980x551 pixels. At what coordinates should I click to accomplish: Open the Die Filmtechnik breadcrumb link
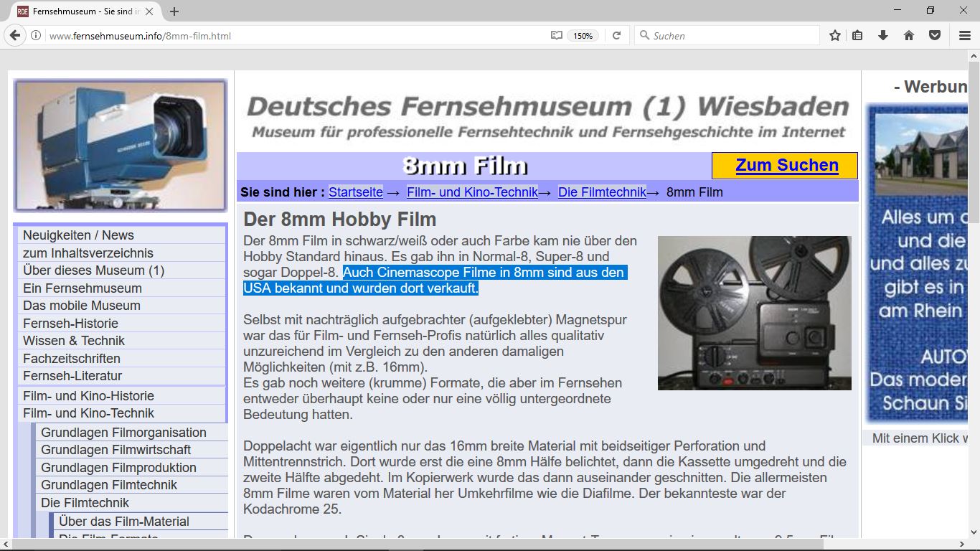(x=602, y=192)
